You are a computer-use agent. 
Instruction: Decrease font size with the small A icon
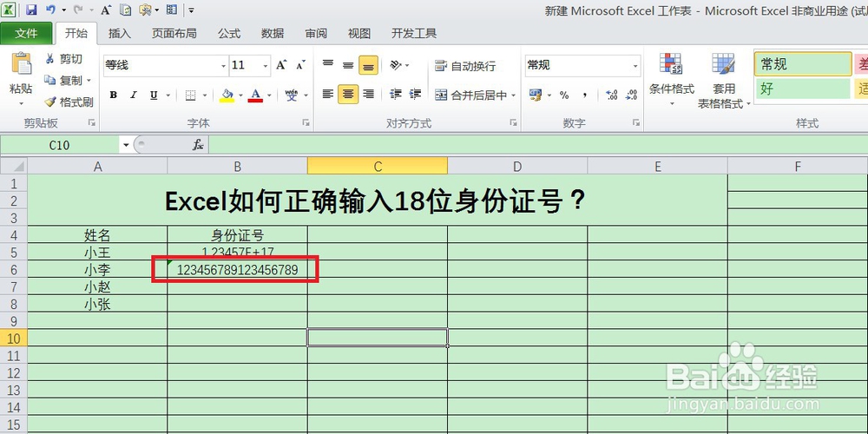tap(300, 65)
